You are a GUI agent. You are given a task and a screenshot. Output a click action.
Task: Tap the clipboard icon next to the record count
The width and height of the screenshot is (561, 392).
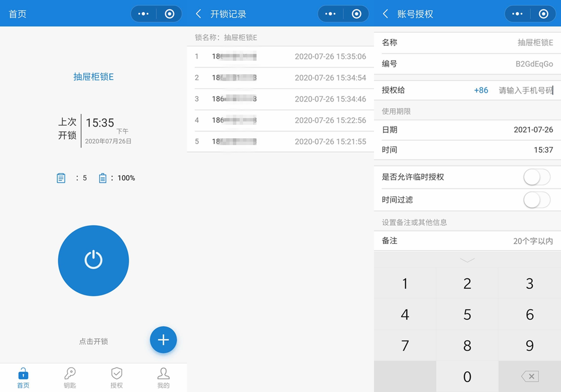point(61,177)
